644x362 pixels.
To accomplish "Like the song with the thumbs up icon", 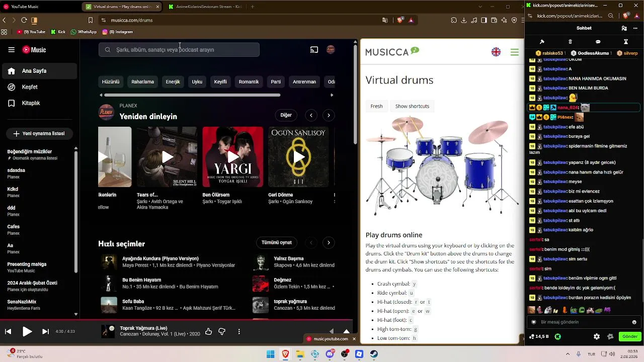I will [x=208, y=332].
